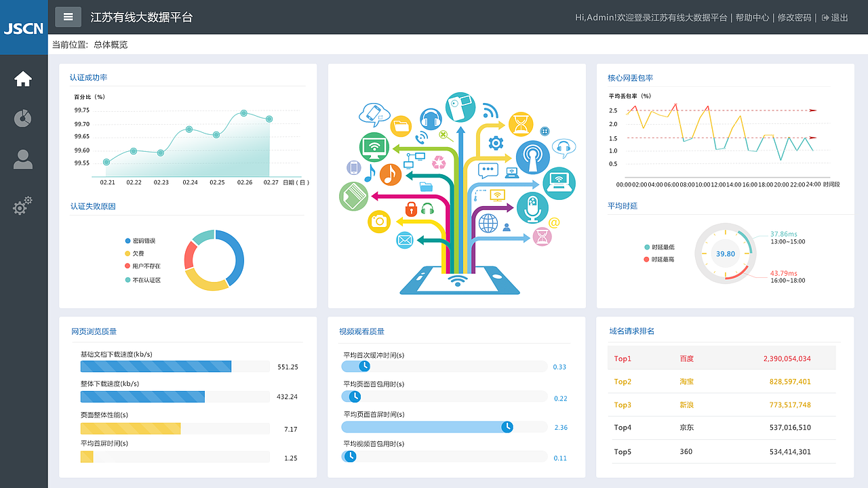This screenshot has width=868, height=488.
Task: Click the 基础文档下载速度 progress bar
Action: tap(175, 367)
